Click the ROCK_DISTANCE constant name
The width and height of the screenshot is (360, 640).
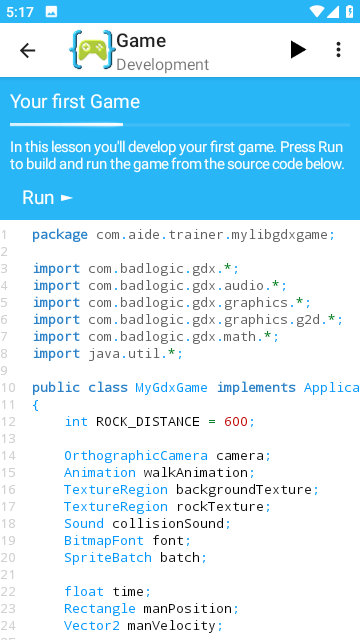(148, 422)
